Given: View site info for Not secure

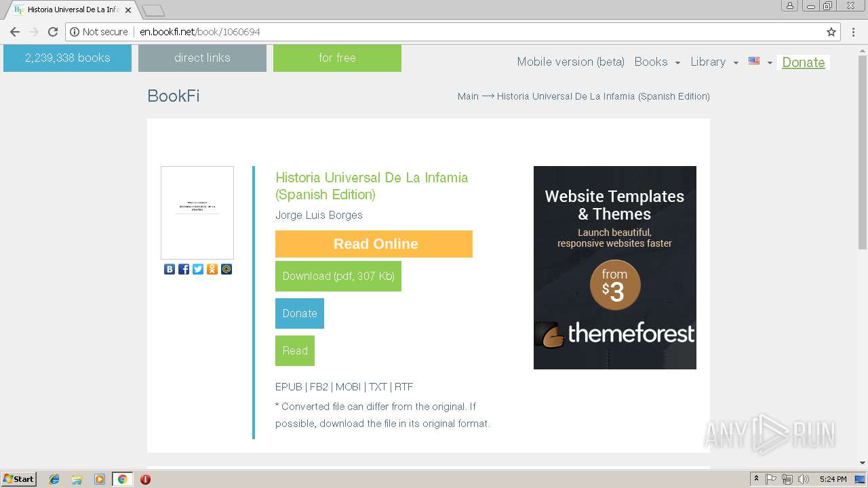Looking at the screenshot, I should 99,32.
